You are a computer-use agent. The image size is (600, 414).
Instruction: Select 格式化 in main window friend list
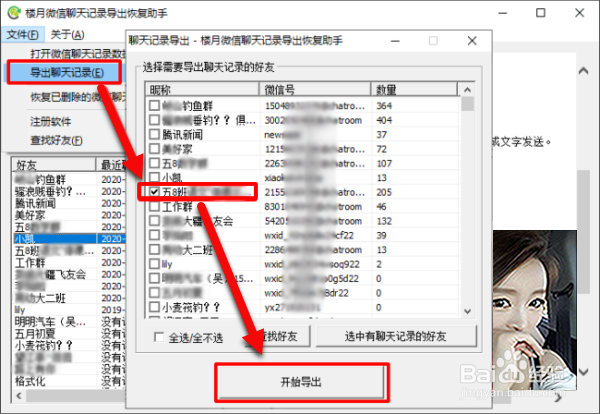[x=30, y=381]
